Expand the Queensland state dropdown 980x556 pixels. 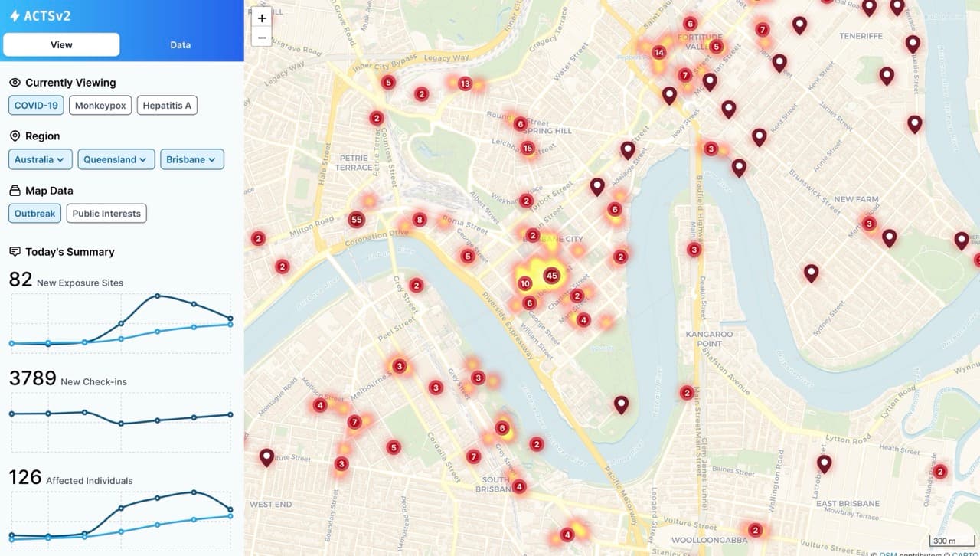coord(116,159)
